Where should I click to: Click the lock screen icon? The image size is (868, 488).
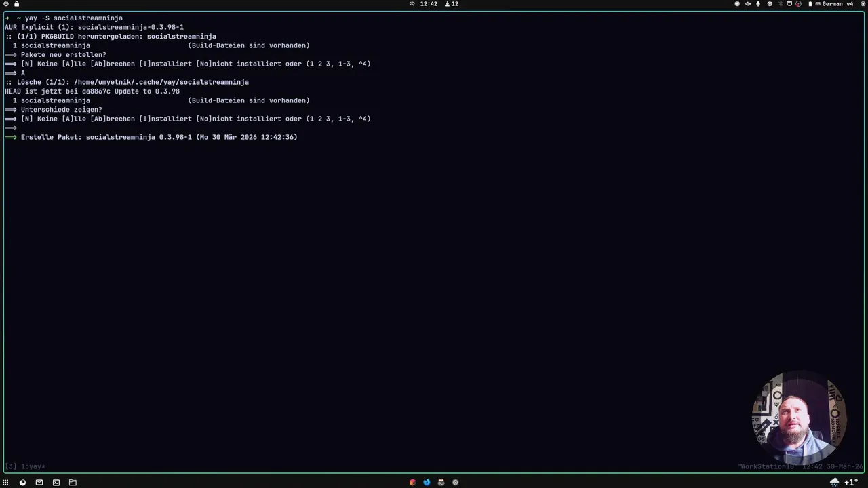(16, 4)
